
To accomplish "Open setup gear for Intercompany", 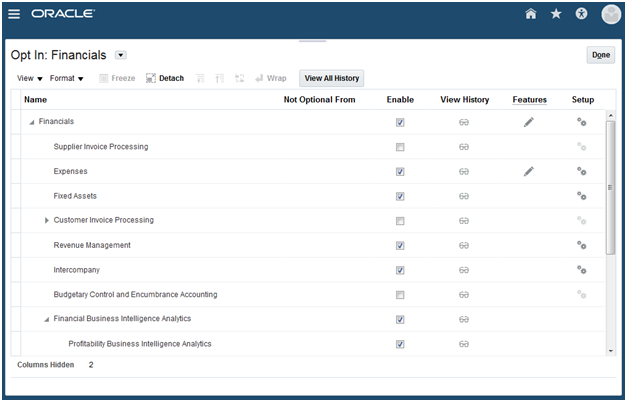I will pos(581,269).
